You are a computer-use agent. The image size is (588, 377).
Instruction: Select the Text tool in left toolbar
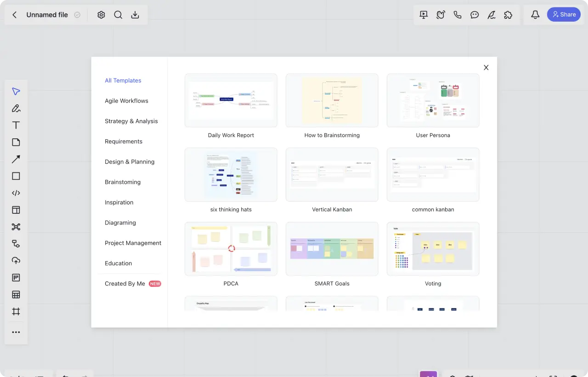(x=16, y=125)
